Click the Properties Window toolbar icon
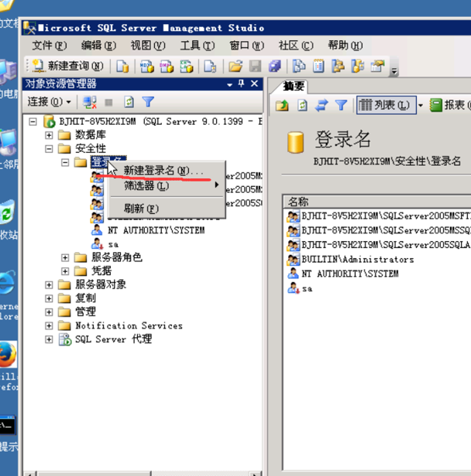Viewport: 471px width, 476px height. [x=377, y=66]
